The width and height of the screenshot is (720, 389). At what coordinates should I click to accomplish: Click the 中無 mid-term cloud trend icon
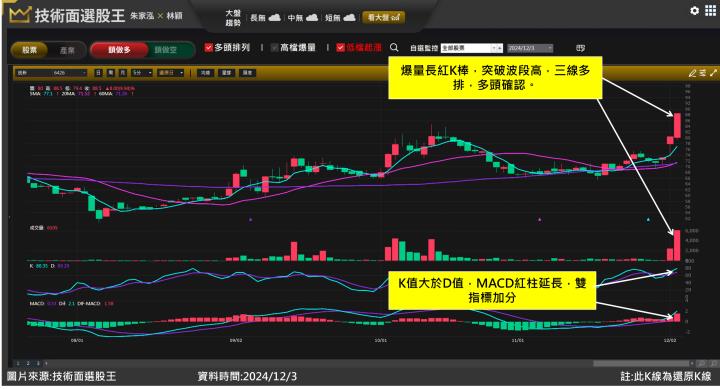coord(312,17)
